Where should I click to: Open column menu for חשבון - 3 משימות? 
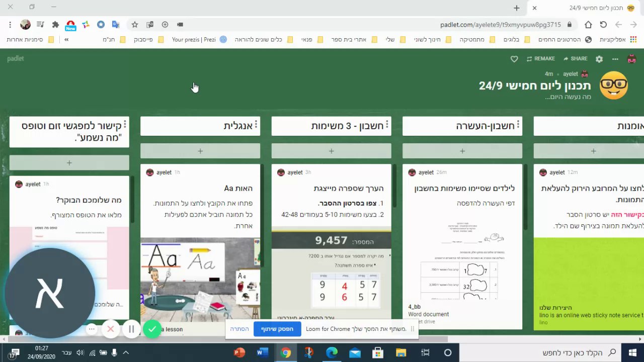pos(387,125)
